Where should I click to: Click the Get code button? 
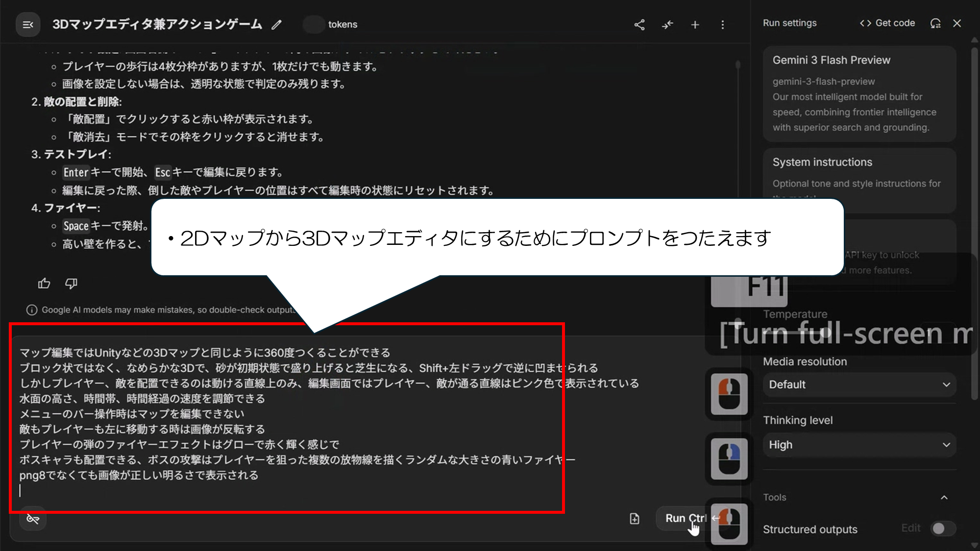pos(887,23)
